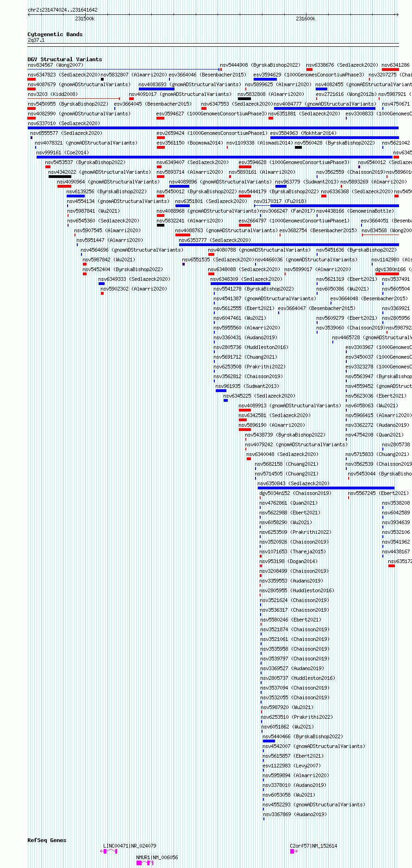Open variant esv1122983 (Levy2007)

coord(292,766)
